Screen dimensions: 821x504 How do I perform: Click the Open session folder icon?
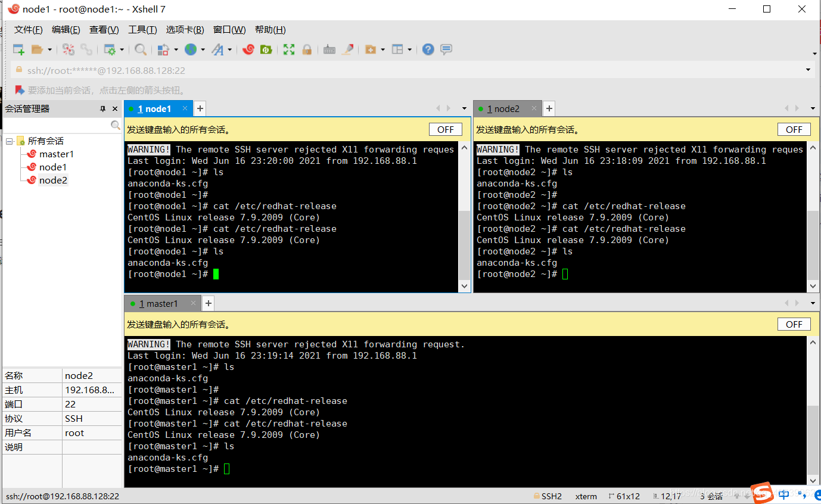(x=37, y=49)
